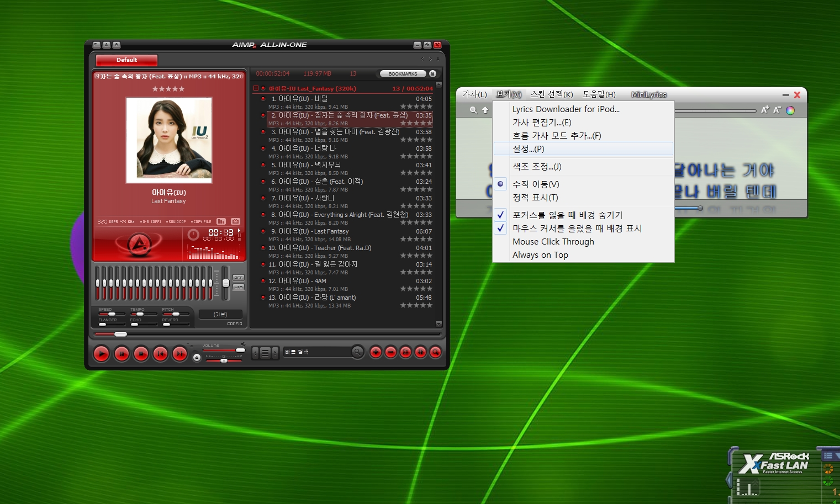
Task: Click the quick search input field
Action: [316, 352]
